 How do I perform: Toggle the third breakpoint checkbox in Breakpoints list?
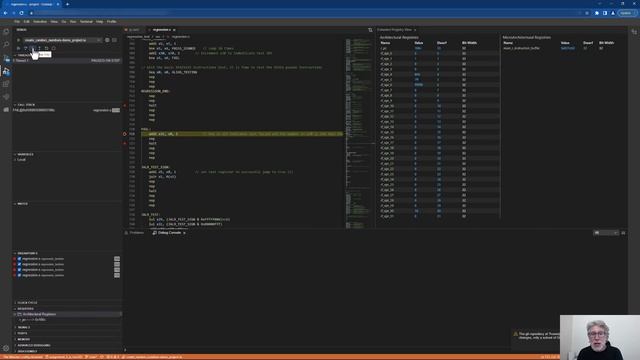click(19, 270)
